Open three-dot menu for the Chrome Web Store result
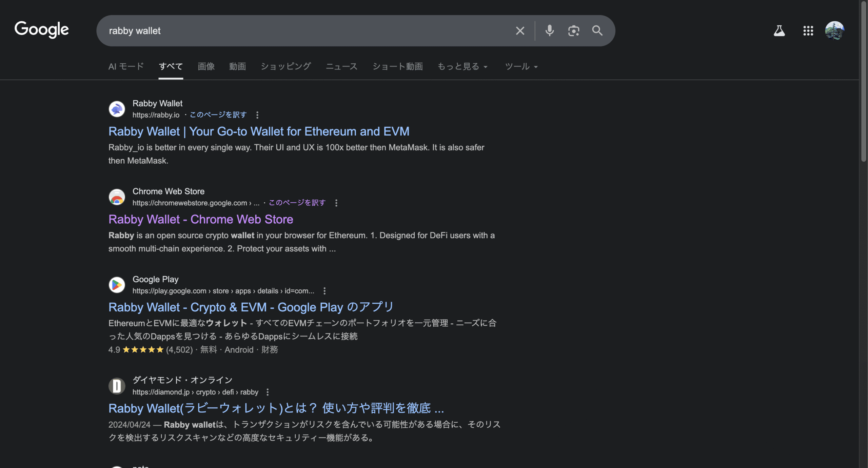868x468 pixels. coord(336,203)
